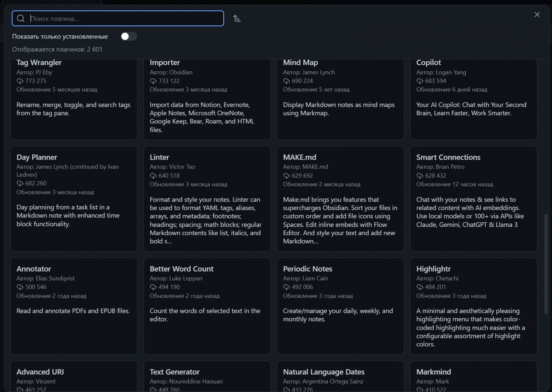The image size is (552, 392).
Task: Toggle the show only installed plugins switch
Action: pos(129,36)
